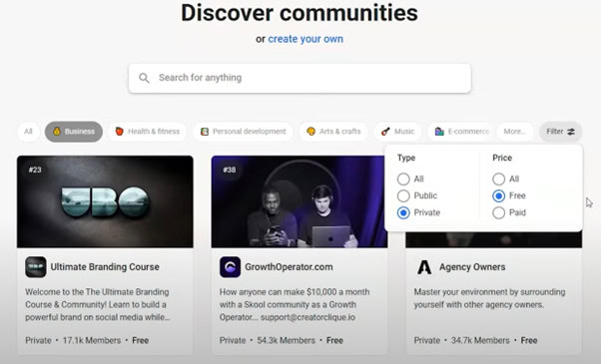Click the GrowthOperator.com logo icon
Viewport: 601px width, 364px height.
coord(230,267)
